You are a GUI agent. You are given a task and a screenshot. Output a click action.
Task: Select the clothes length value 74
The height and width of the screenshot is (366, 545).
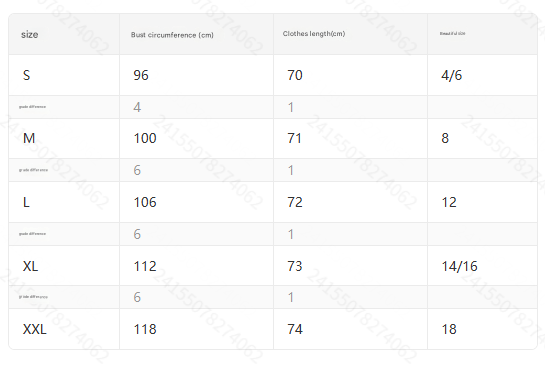pyautogui.click(x=295, y=329)
